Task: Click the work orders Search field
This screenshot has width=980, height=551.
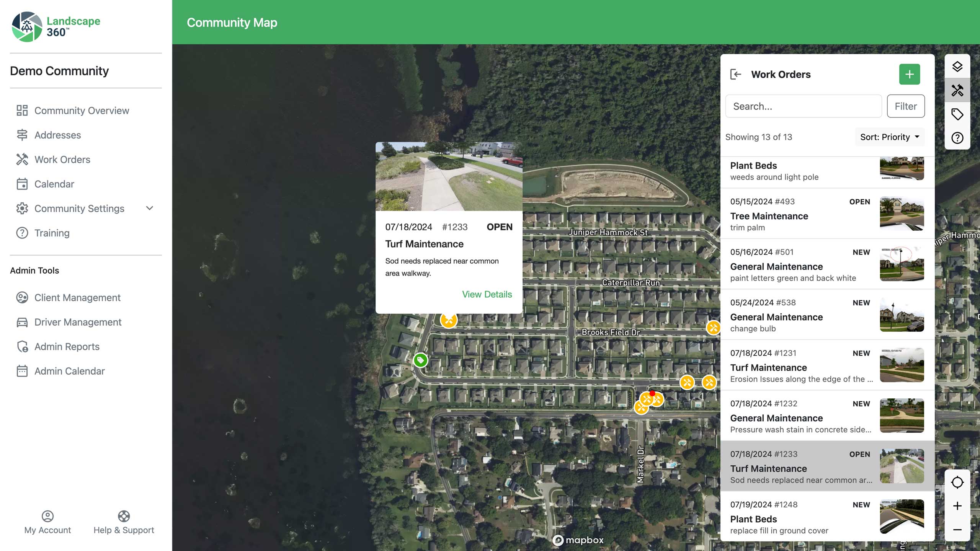Action: coord(803,106)
